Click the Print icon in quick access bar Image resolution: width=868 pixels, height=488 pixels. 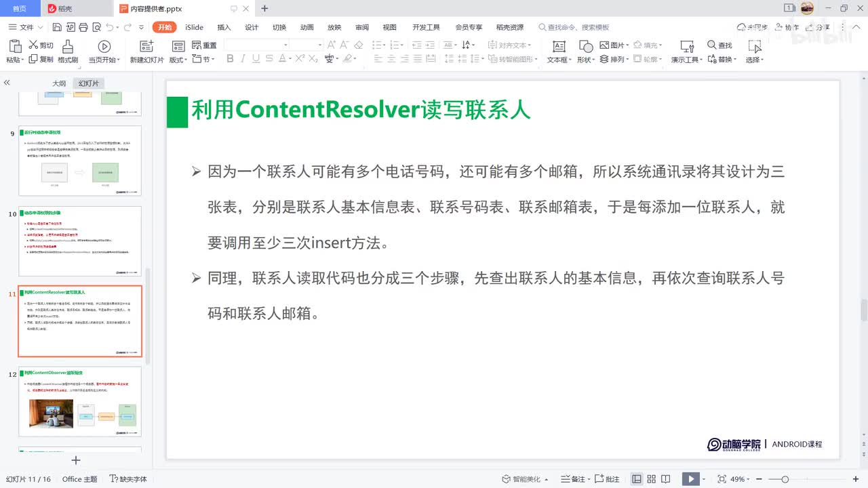point(83,27)
